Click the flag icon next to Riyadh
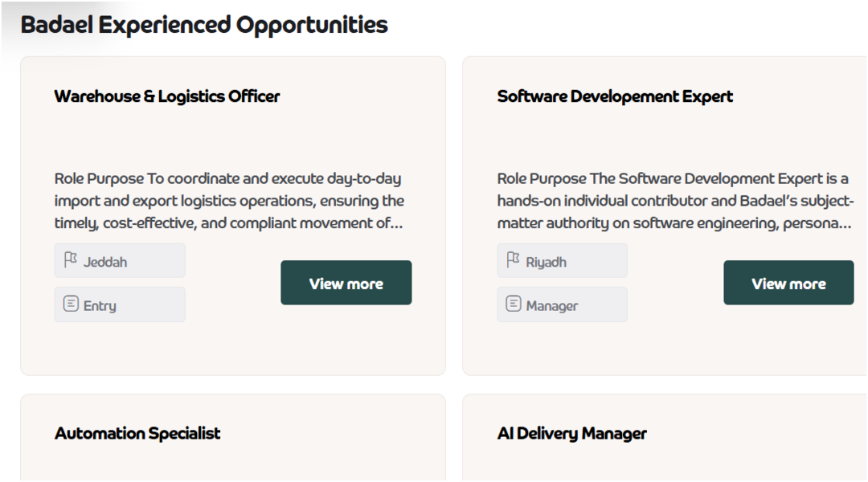This screenshot has height=482, width=868. (x=513, y=259)
